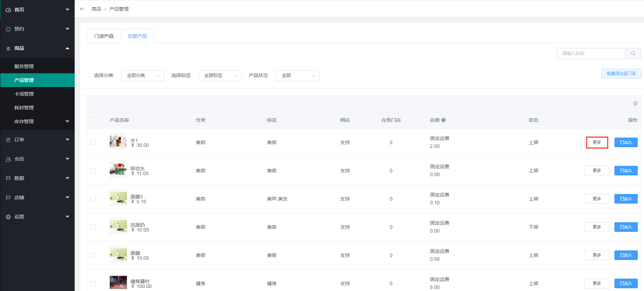This screenshot has width=644, height=291.
Task: Open table column settings gear icon
Action: coord(635,104)
